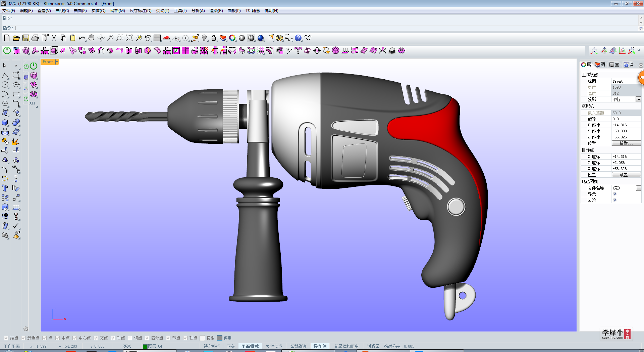This screenshot has width=644, height=352.
Task: Click the target 位置 放置 button
Action: tap(626, 175)
